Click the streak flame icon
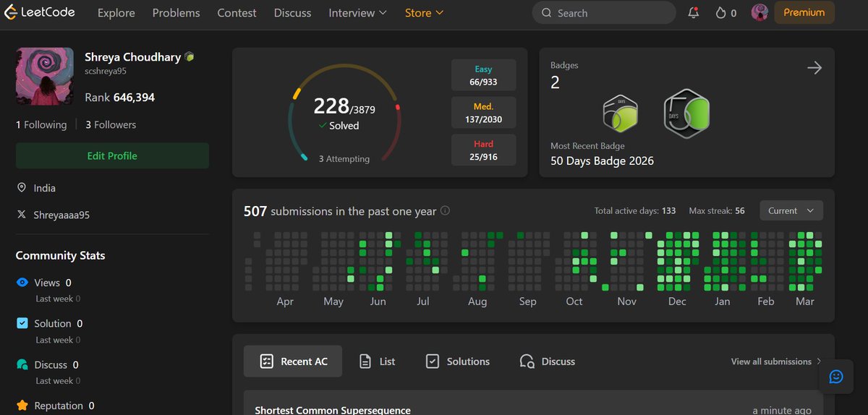The image size is (868, 415). (x=720, y=13)
